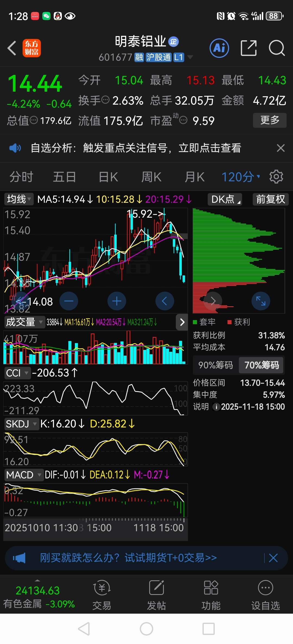Dismiss the 自选分析 notification banner
293x644 pixels.
(x=281, y=148)
